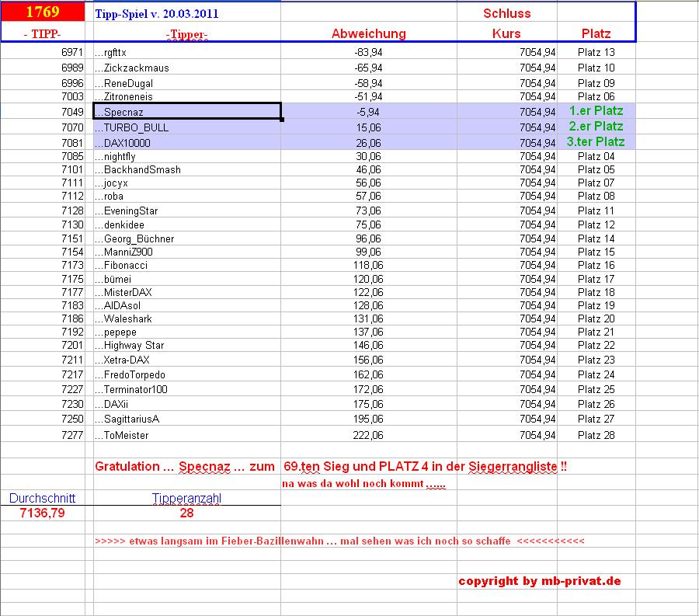Select the pepepe cell

click(186, 332)
